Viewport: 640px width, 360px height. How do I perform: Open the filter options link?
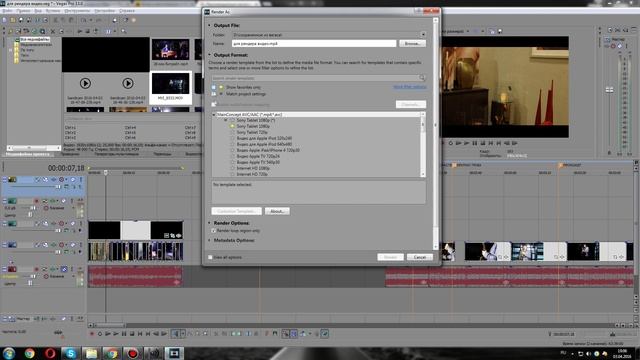(409, 87)
